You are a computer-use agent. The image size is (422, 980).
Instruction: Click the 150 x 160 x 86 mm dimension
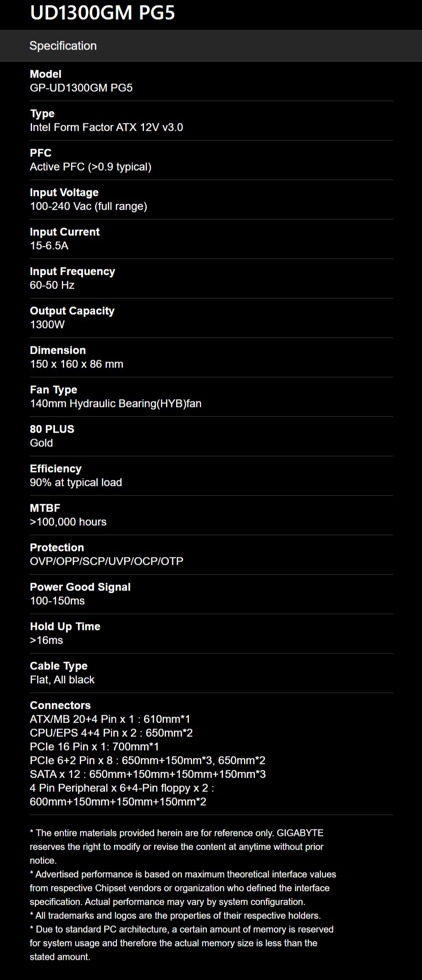[77, 364]
